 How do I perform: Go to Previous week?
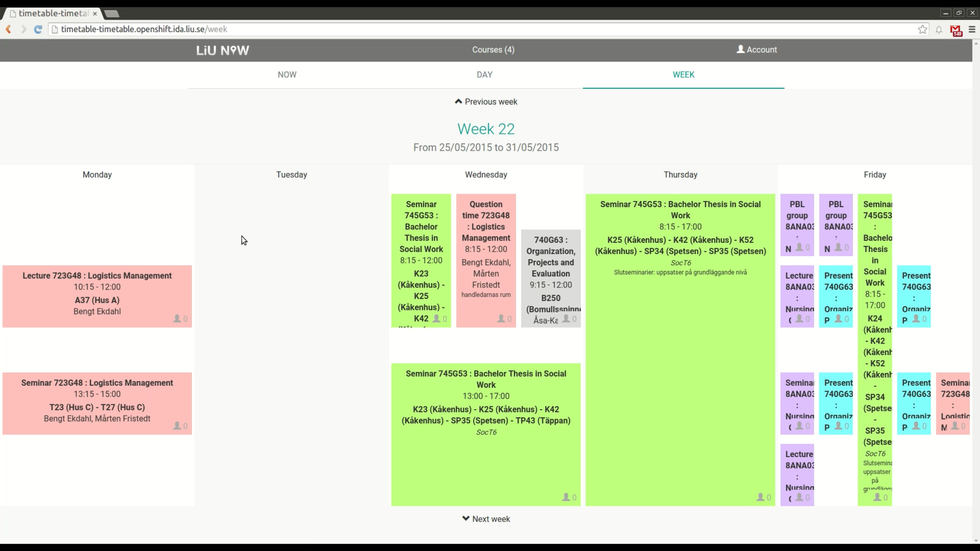[x=486, y=102]
